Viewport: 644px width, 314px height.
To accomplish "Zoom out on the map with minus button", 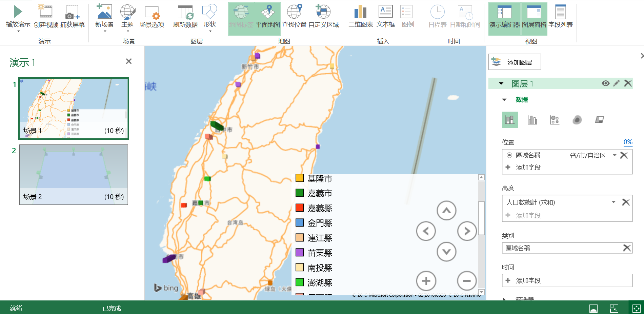I will pos(467,281).
